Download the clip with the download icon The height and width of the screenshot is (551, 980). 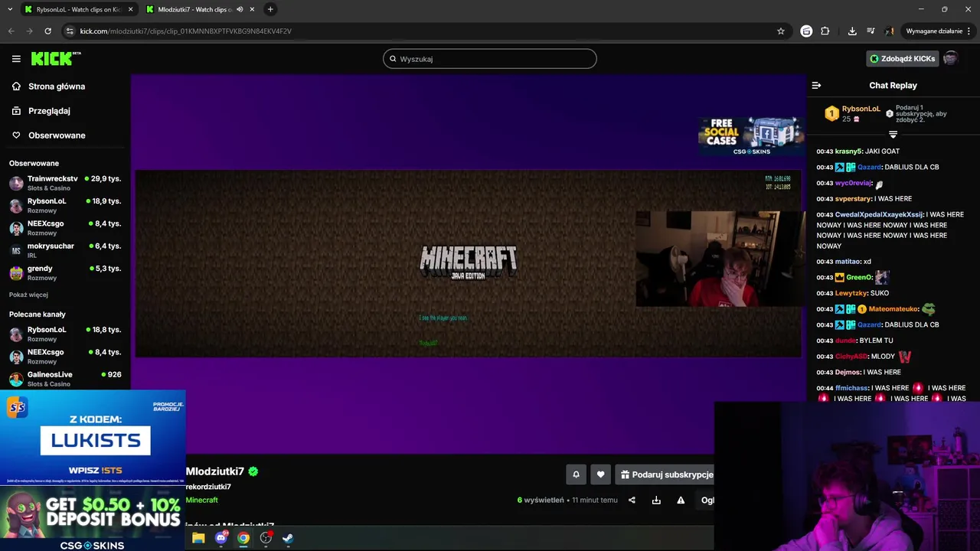tap(656, 500)
